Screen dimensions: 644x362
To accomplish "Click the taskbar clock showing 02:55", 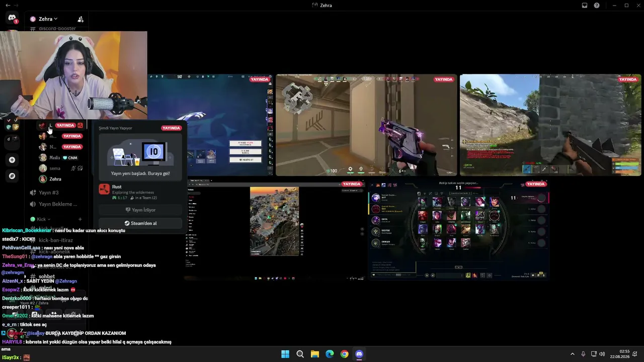I will pos(620,354).
